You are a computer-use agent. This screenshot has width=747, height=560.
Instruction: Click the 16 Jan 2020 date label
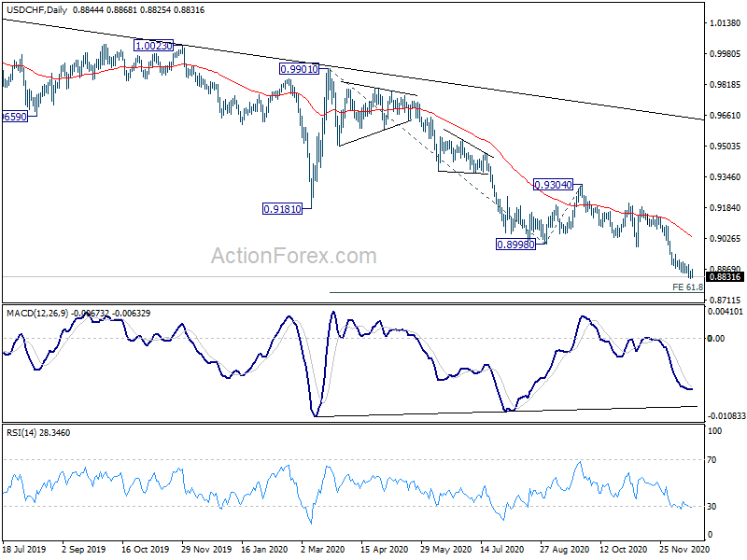click(x=264, y=549)
